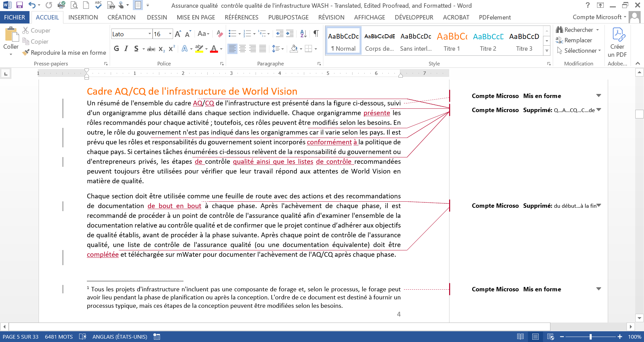Expand the styles gallery more arrow
The image size is (644, 342).
click(547, 51)
